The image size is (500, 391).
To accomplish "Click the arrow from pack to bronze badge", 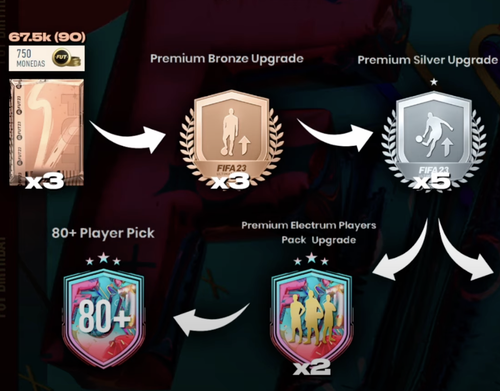I will pos(128,136).
